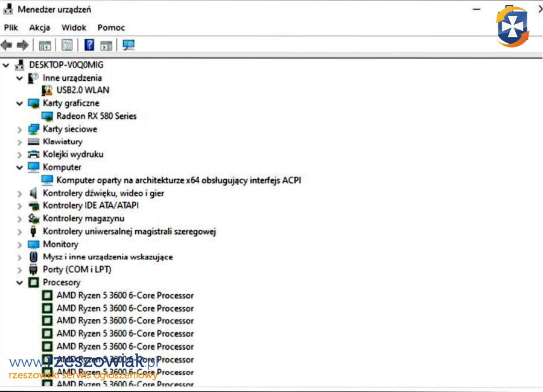Open Properties from the toolbar icon
Screen dimensions: 543x392
(67, 45)
